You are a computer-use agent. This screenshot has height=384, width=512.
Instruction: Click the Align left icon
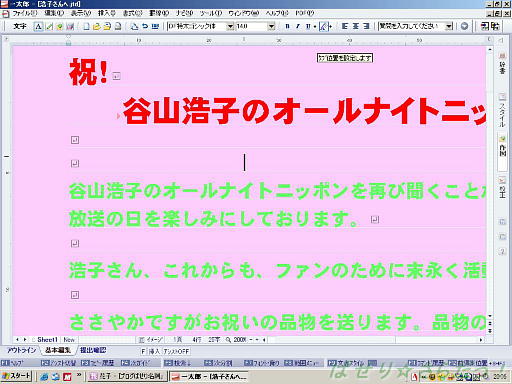pos(345,26)
